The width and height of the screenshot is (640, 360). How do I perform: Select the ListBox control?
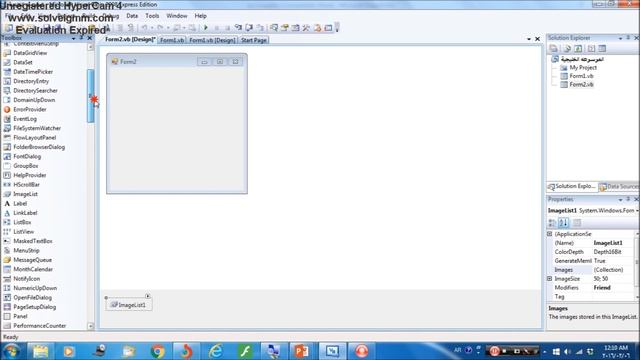(22, 222)
